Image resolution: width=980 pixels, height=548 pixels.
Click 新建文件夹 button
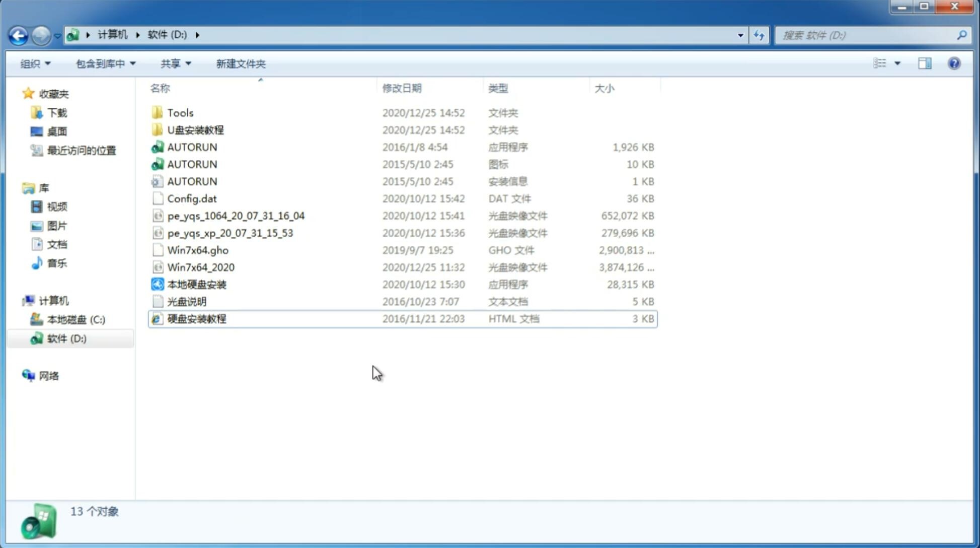(x=241, y=63)
